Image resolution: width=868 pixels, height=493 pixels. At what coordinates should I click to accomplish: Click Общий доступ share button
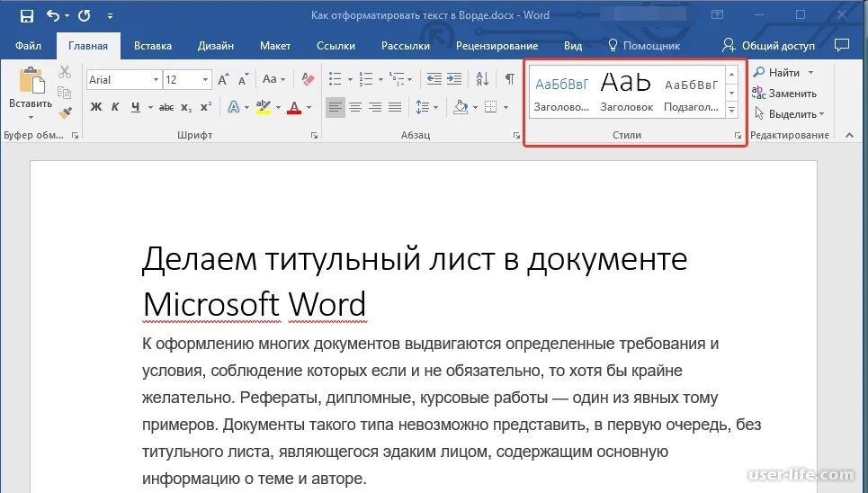(x=768, y=45)
